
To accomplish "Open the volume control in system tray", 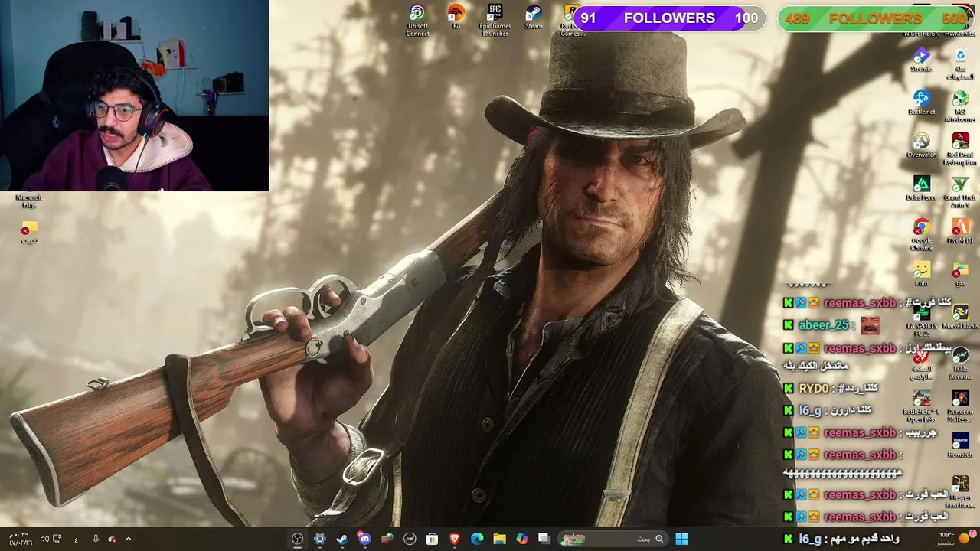I will click(x=44, y=539).
